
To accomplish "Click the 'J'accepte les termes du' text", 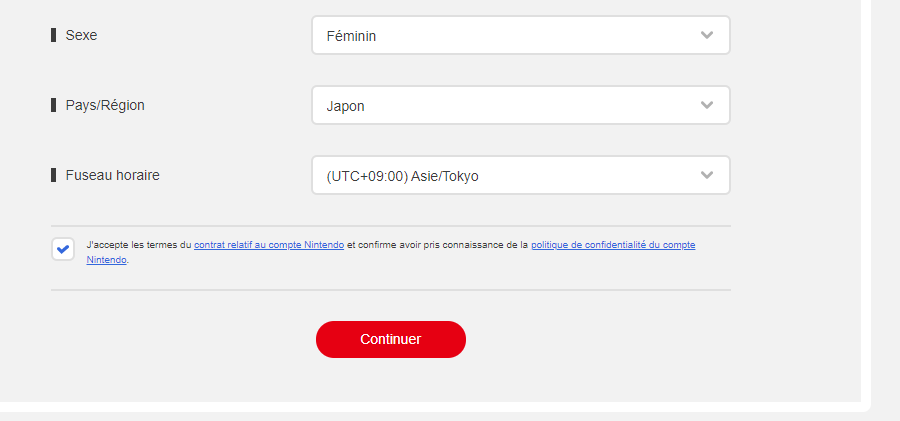I will (139, 244).
